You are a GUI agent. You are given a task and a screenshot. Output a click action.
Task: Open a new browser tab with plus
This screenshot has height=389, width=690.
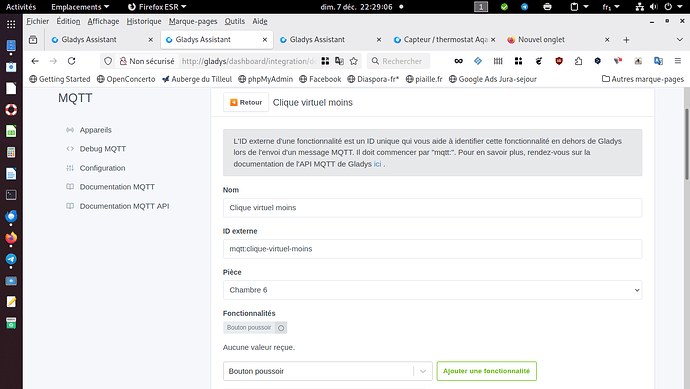pyautogui.click(x=626, y=40)
